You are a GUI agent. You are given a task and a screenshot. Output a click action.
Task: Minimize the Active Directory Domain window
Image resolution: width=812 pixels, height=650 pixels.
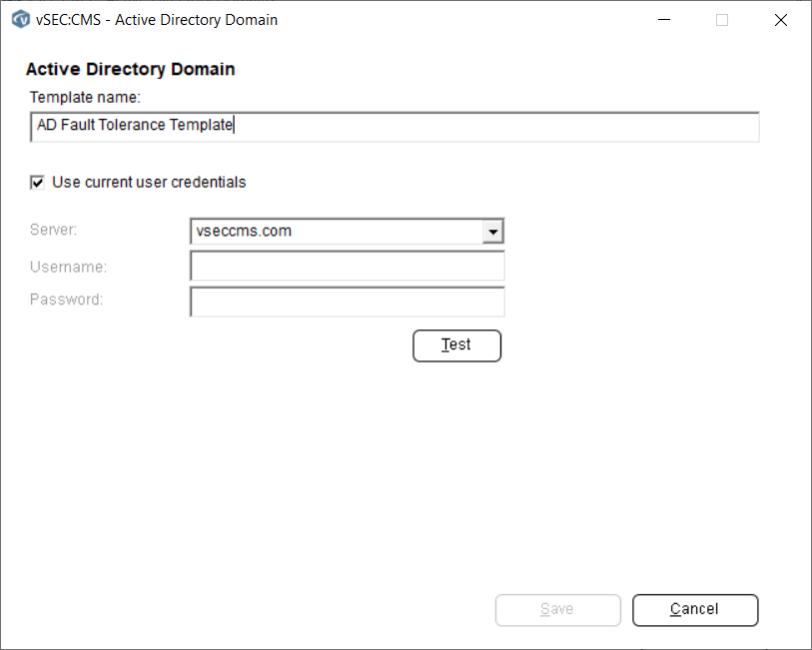[663, 19]
